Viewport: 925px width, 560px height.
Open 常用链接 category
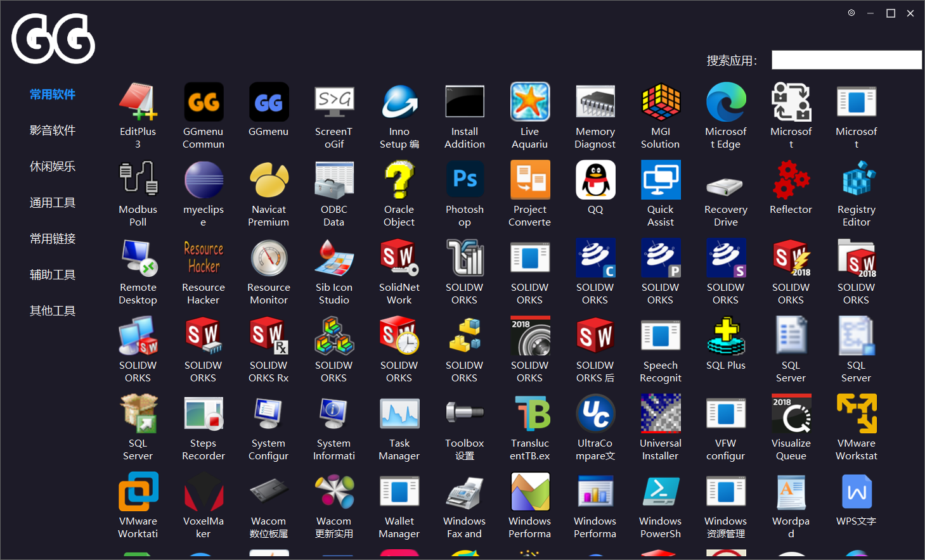[53, 239]
